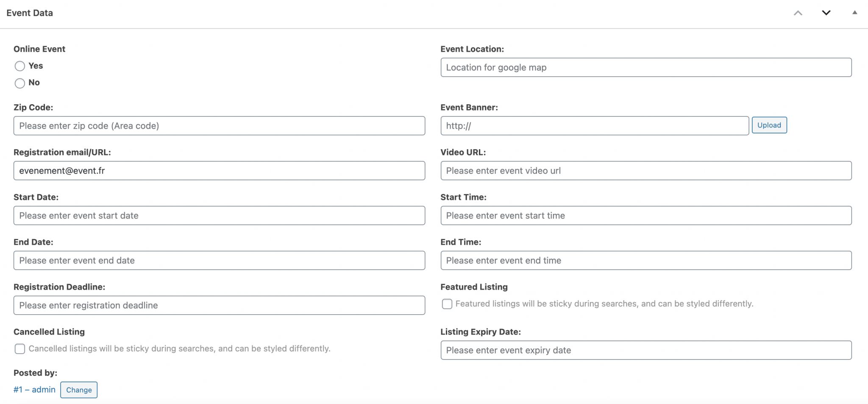
Task: Open the Start Time picker field
Action: (645, 216)
